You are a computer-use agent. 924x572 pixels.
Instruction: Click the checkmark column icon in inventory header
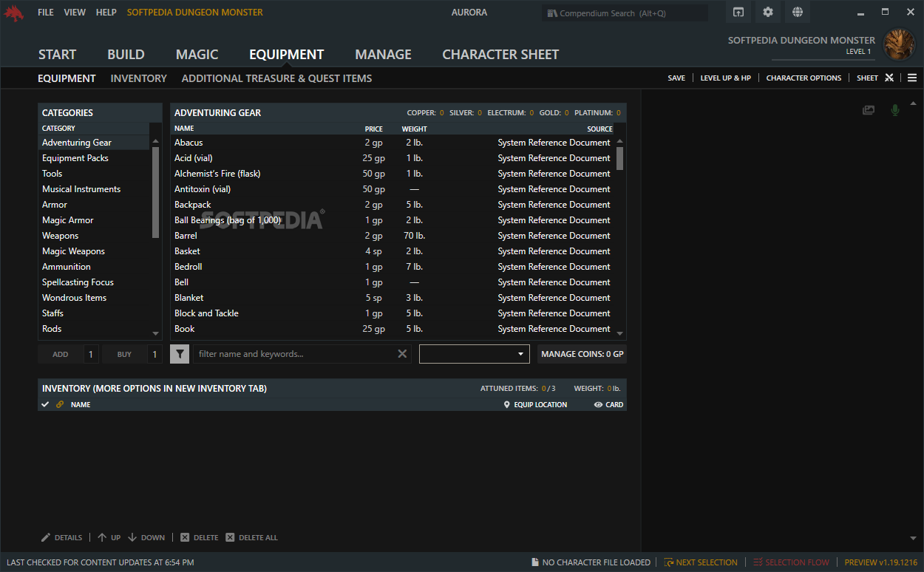point(46,404)
